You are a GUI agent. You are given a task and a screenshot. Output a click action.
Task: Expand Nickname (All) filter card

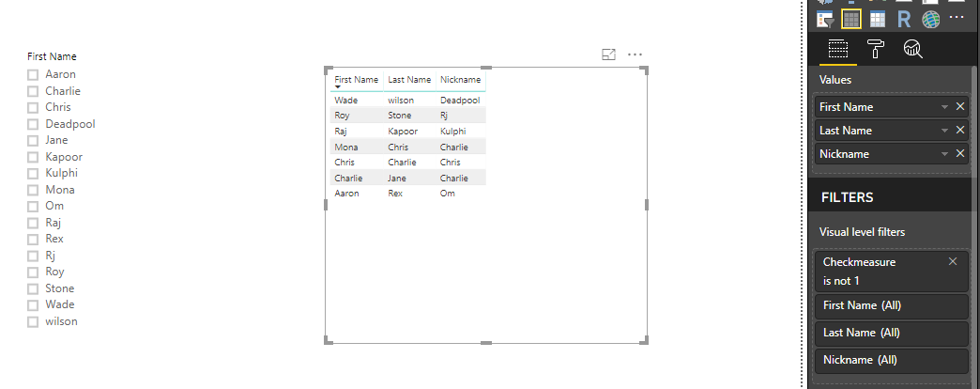click(x=891, y=360)
